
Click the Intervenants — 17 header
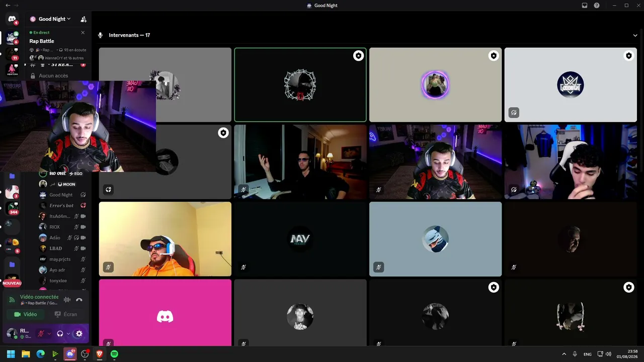coord(129,35)
